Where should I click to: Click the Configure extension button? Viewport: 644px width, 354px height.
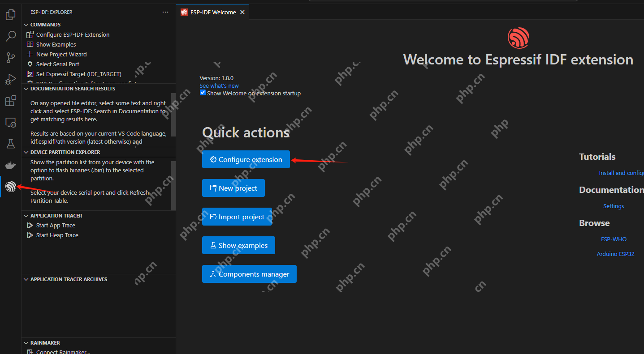pos(246,159)
